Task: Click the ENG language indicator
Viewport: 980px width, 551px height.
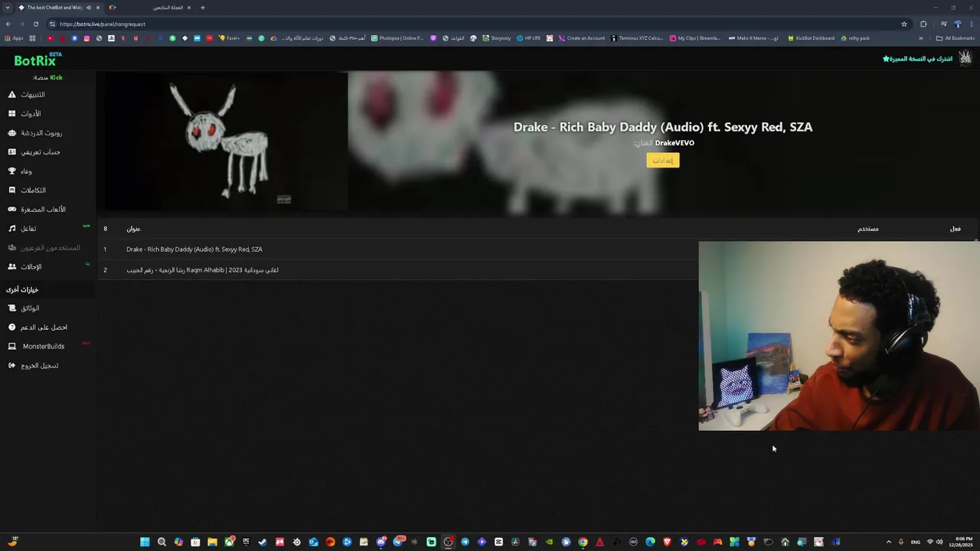Action: coord(916,542)
